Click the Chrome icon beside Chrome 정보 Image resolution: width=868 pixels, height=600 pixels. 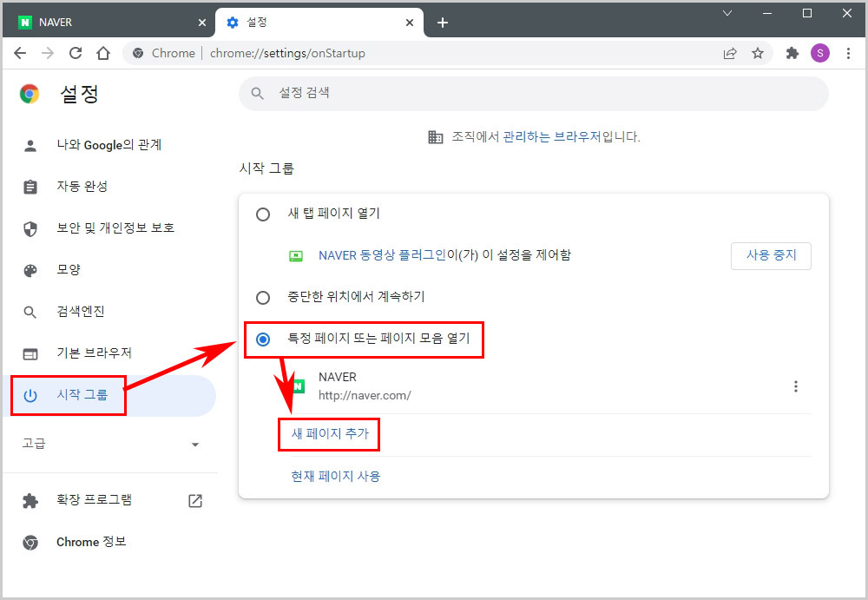click(x=30, y=543)
